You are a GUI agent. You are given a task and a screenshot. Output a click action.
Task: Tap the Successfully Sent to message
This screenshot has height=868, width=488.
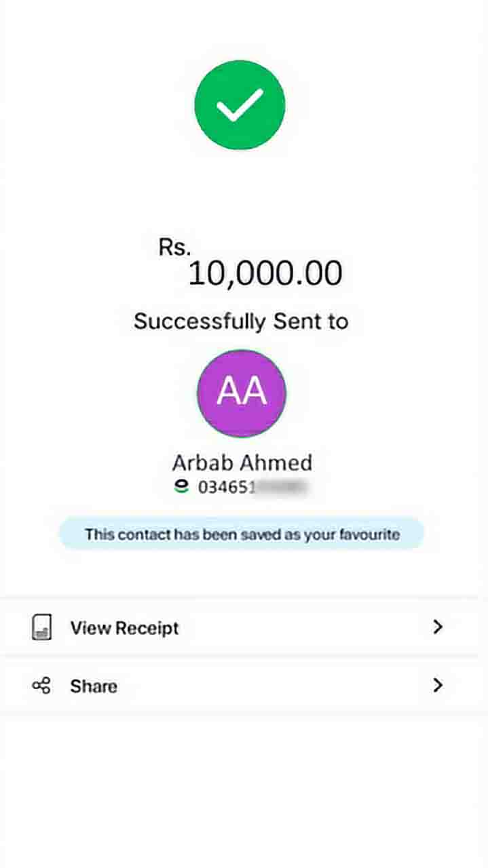pyautogui.click(x=241, y=321)
